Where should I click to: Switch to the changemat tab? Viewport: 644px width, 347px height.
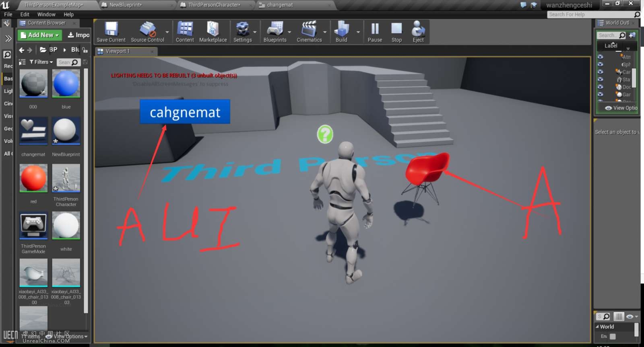[295, 5]
